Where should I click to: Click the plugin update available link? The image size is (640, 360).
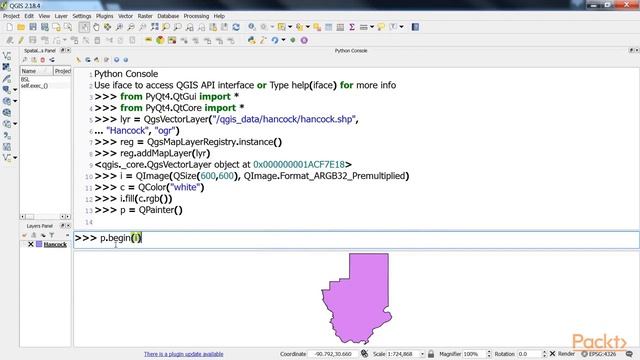(x=184, y=354)
